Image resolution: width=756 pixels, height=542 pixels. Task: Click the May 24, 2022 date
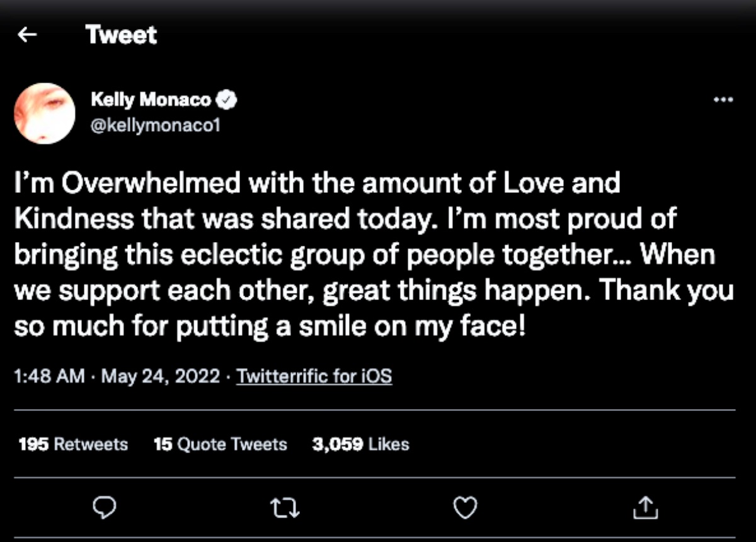[161, 377]
